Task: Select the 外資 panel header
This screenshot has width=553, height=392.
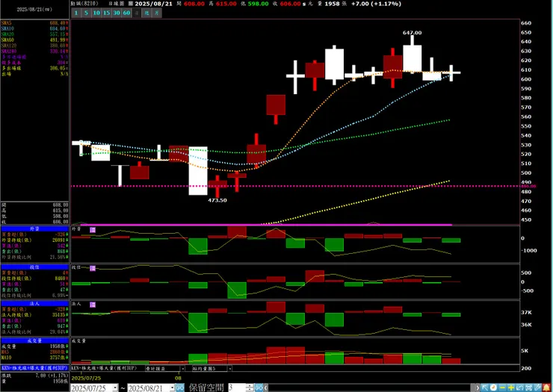Action: point(34,228)
